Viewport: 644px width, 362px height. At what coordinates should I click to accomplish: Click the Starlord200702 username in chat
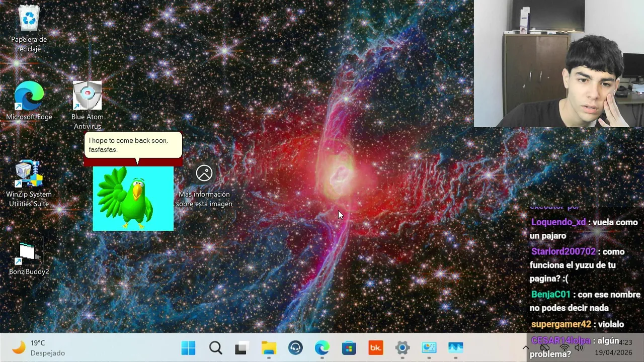pos(563,251)
